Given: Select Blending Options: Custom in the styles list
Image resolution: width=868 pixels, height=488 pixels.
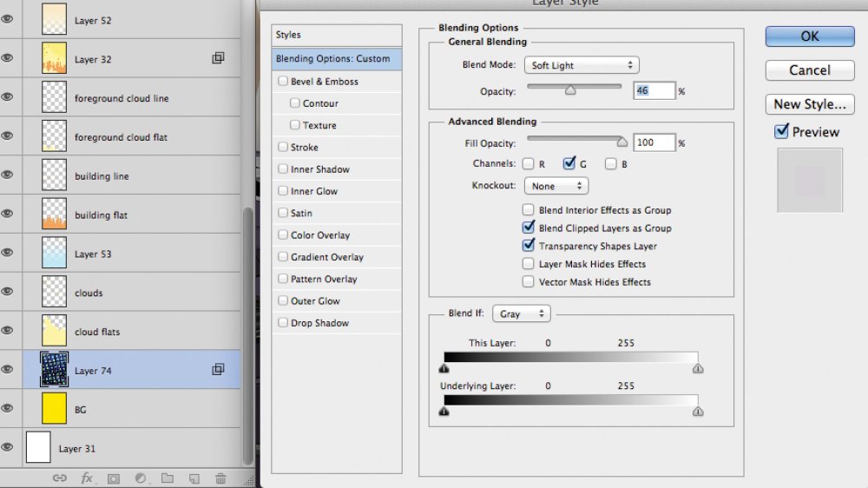Looking at the screenshot, I should point(337,59).
